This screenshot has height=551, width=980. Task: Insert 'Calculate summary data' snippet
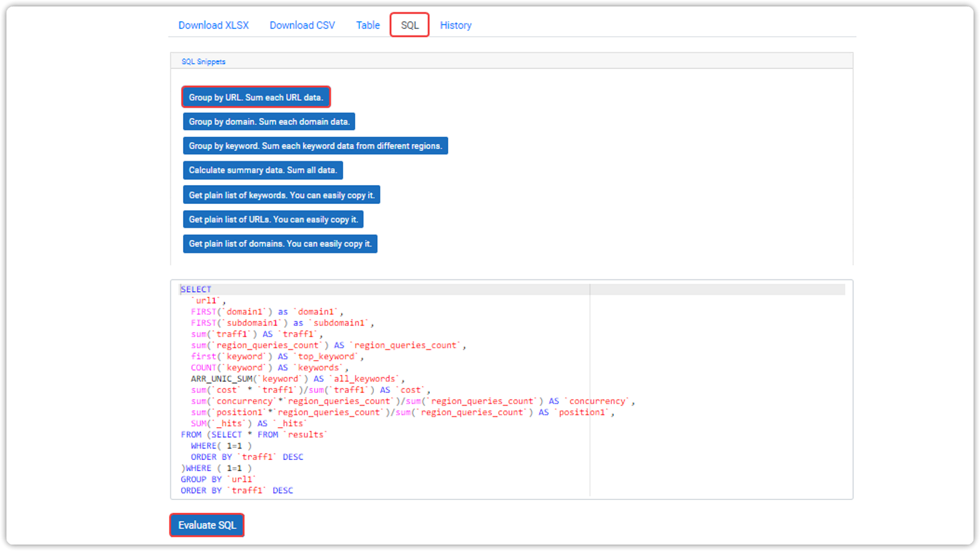(x=263, y=170)
